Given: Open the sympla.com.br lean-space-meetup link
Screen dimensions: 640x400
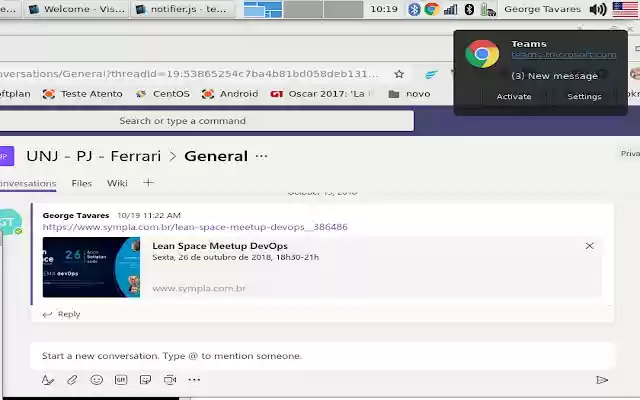Looking at the screenshot, I should [x=195, y=227].
